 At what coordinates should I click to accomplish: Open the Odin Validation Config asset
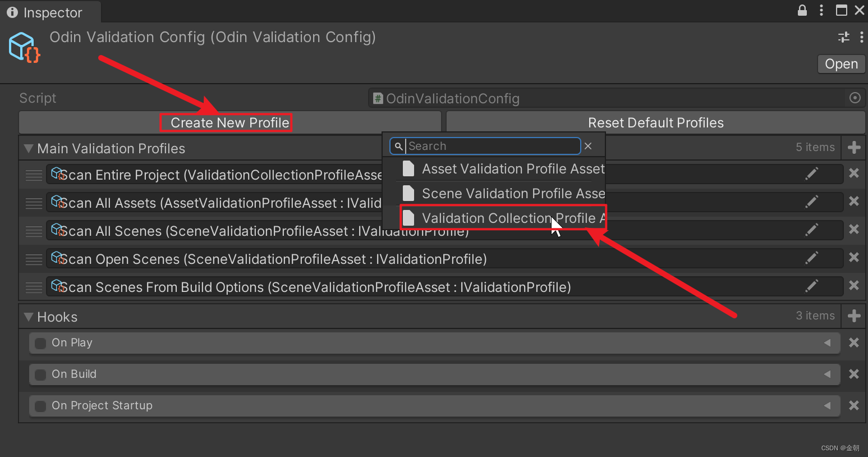point(841,63)
